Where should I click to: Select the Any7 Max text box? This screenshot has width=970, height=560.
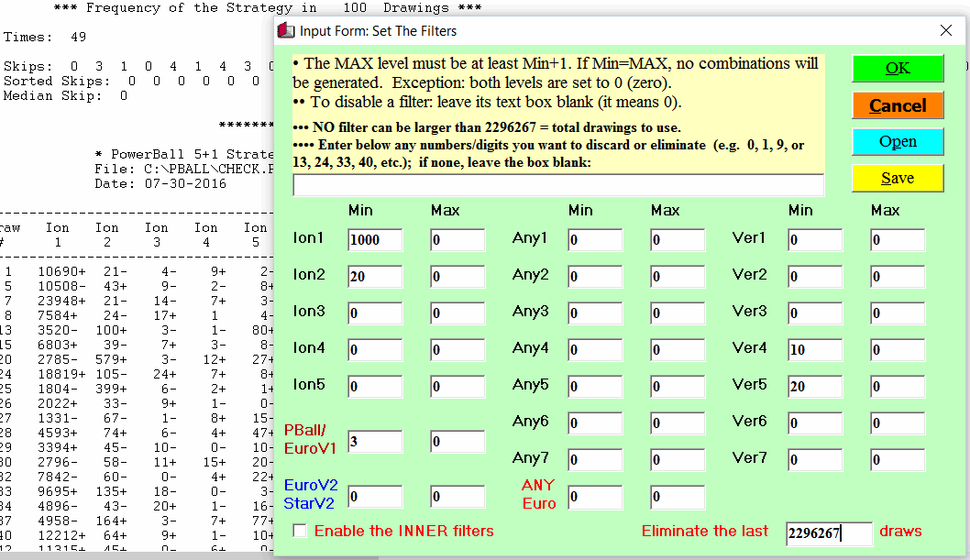coord(678,460)
